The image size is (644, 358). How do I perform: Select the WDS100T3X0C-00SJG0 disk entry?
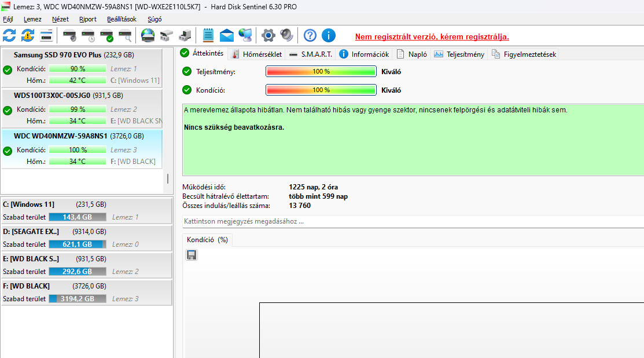click(82, 108)
